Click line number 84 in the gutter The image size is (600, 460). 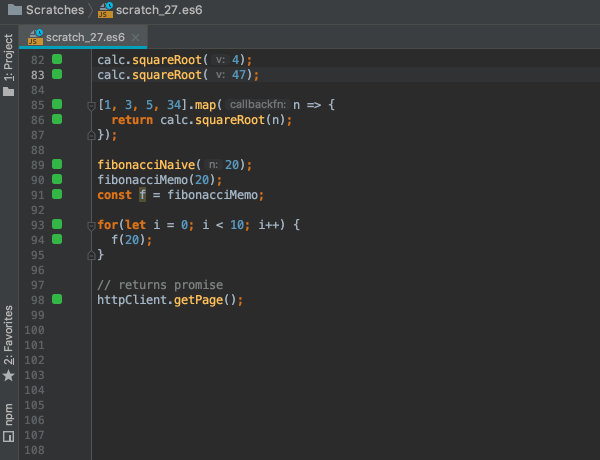(38, 90)
